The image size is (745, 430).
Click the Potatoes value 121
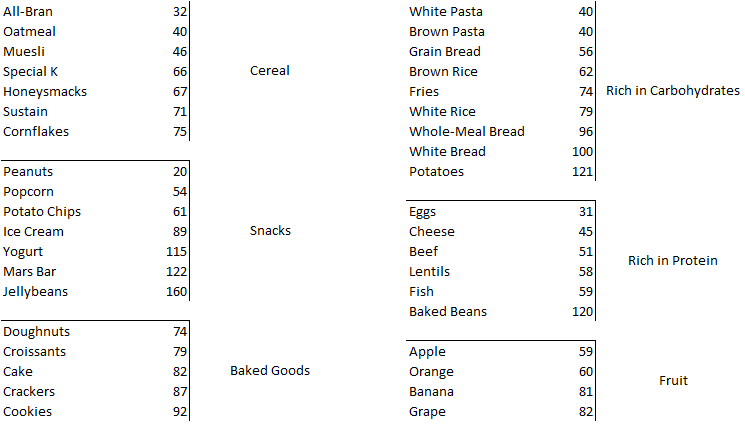point(581,172)
